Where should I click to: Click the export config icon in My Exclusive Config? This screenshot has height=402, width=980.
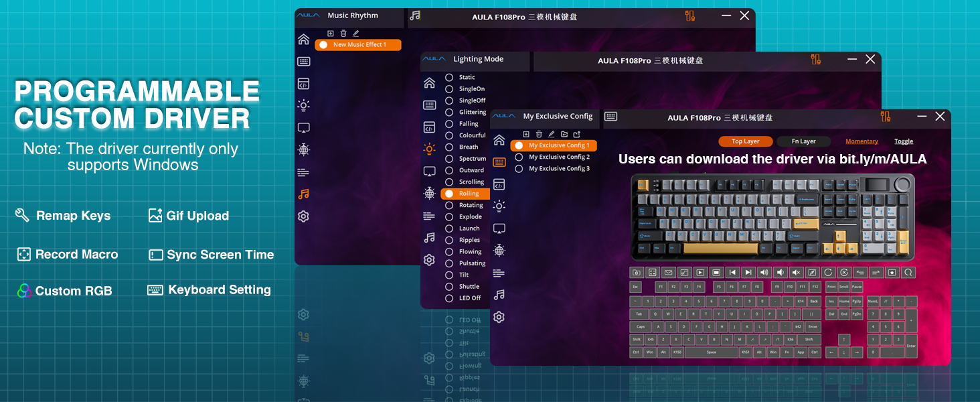(576, 135)
